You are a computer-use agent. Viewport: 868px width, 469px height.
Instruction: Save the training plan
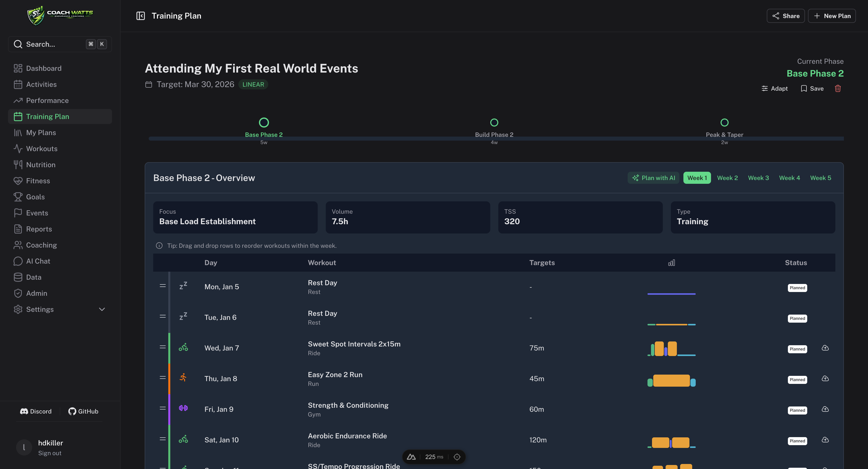(x=812, y=89)
